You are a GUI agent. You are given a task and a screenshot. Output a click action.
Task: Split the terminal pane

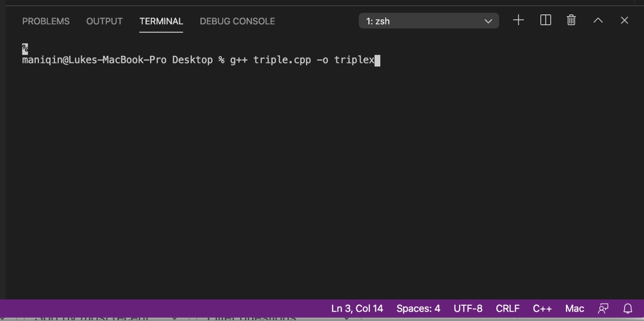545,20
